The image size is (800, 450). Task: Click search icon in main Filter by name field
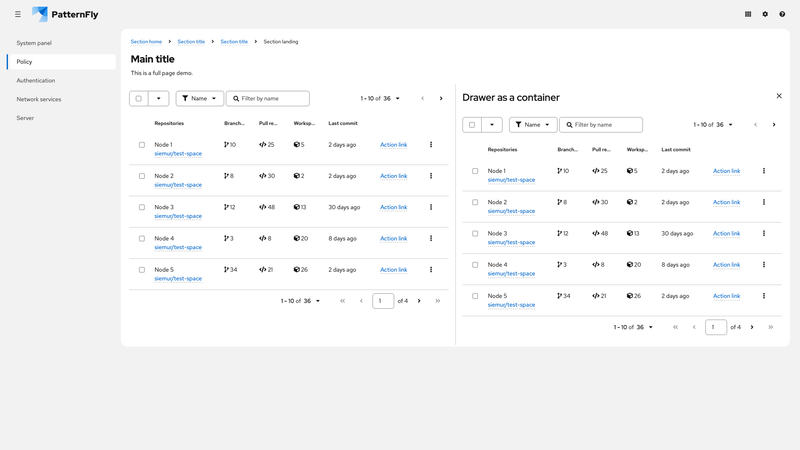pos(236,98)
